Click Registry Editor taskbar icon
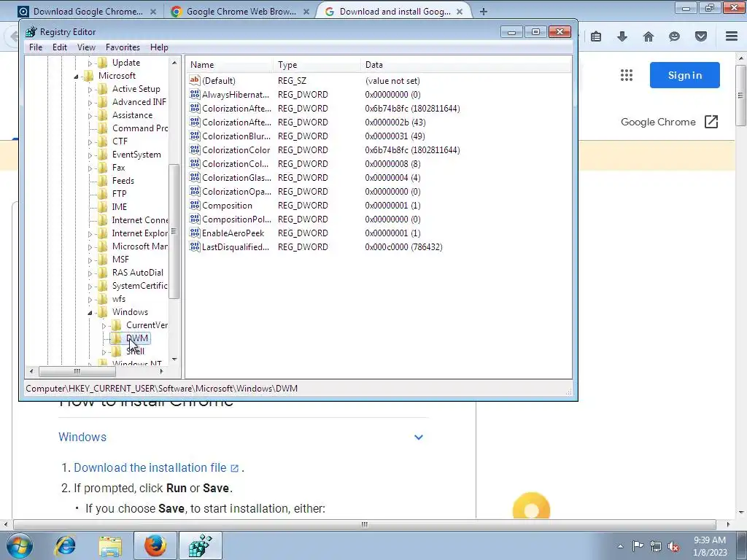 (200, 545)
